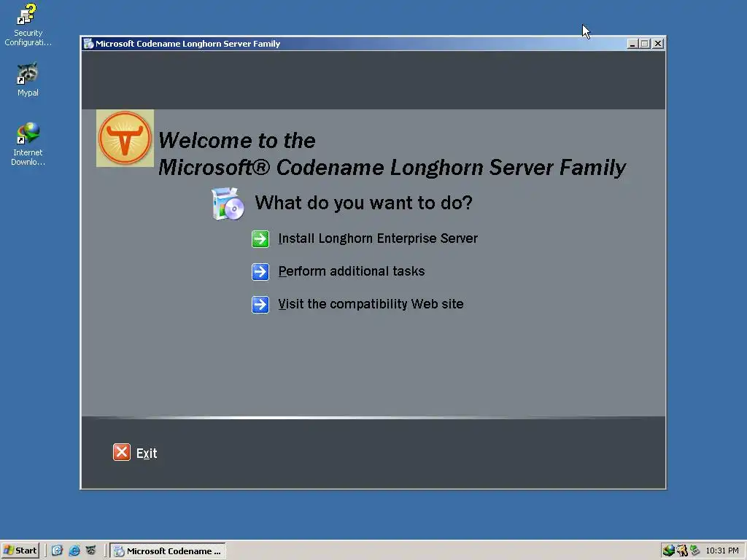
Task: Click the Microsoft Codename taskbar button
Action: [x=169, y=551]
